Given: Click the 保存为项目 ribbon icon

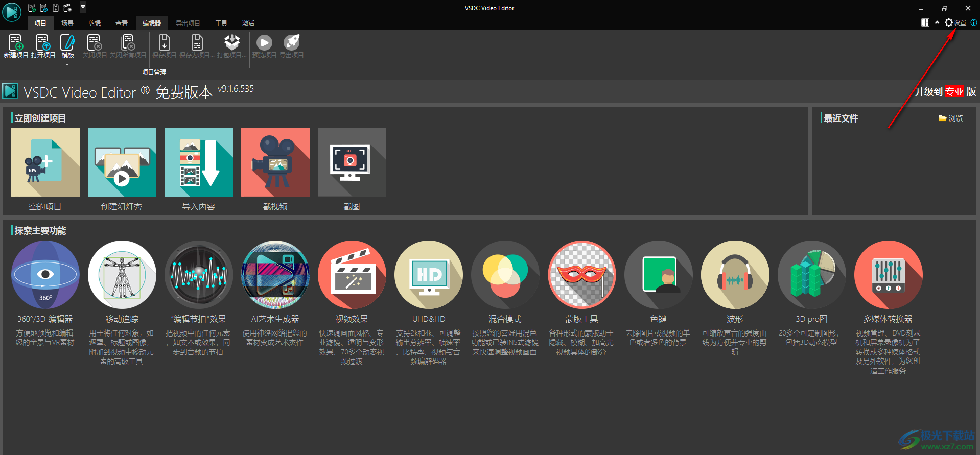Looking at the screenshot, I should coord(197,42).
